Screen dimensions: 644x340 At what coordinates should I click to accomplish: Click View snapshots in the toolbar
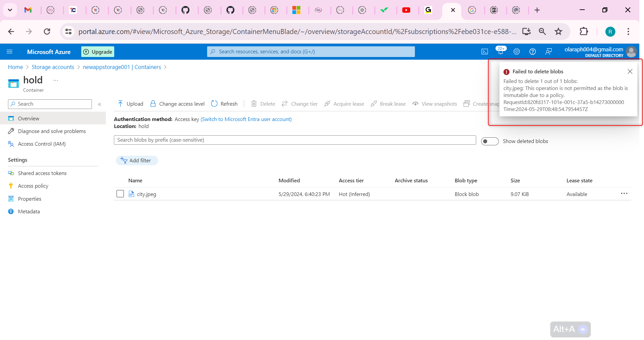point(435,104)
